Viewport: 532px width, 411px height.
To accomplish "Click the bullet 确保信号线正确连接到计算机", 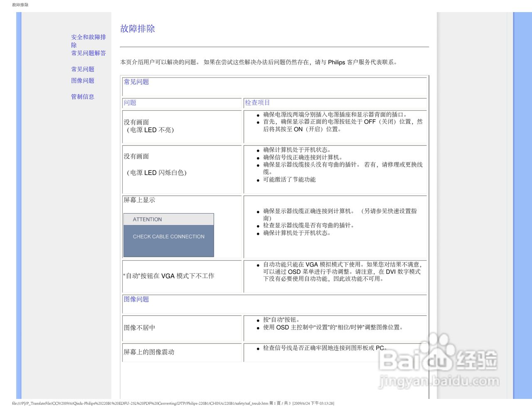I will pyautogui.click(x=303, y=158).
